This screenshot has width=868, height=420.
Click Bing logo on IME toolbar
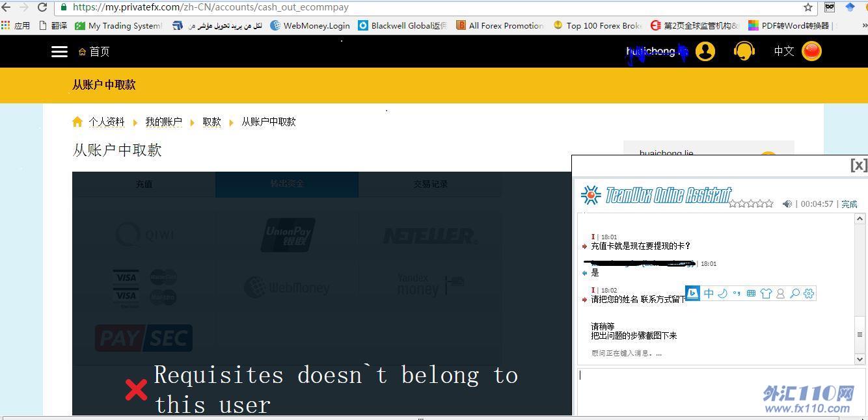(693, 293)
